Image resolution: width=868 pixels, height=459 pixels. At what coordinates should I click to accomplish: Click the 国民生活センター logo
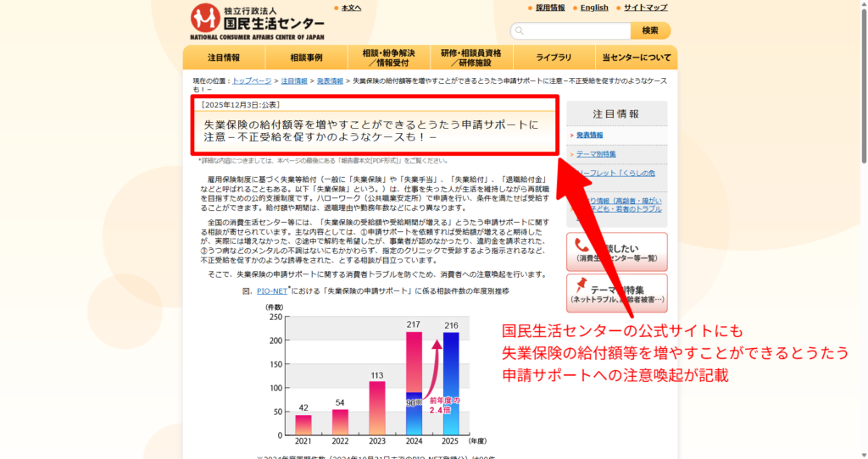(258, 21)
